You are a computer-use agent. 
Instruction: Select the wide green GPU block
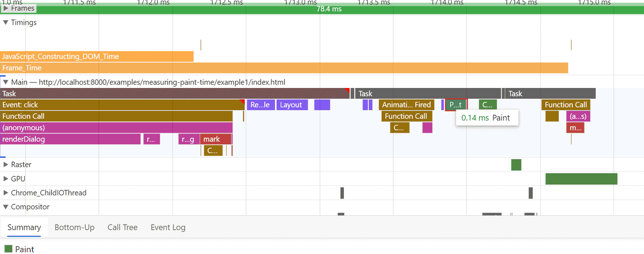click(x=581, y=179)
